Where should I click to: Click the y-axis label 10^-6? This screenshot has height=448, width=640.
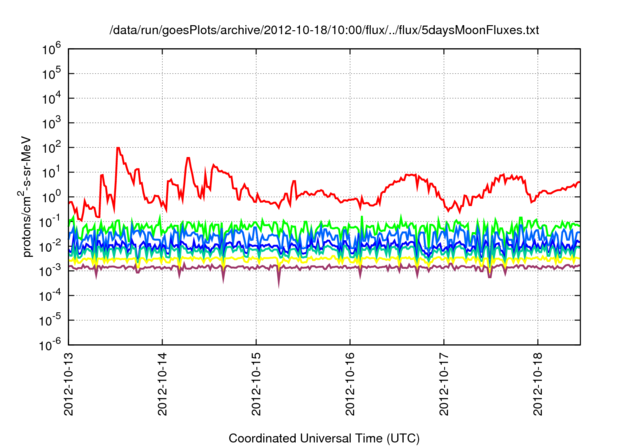pyautogui.click(x=50, y=345)
